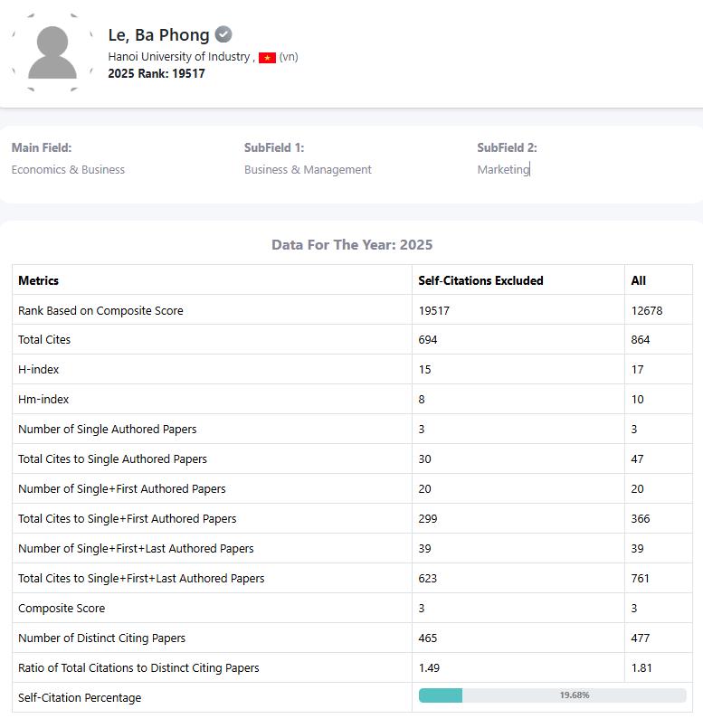The image size is (703, 728).
Task: Click the Marketing subfield value
Action: (503, 169)
